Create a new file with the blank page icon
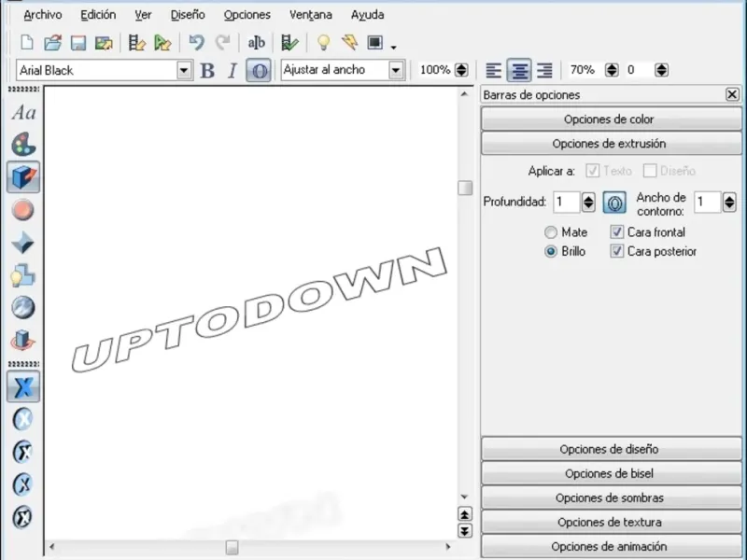This screenshot has width=747, height=560. tap(27, 42)
